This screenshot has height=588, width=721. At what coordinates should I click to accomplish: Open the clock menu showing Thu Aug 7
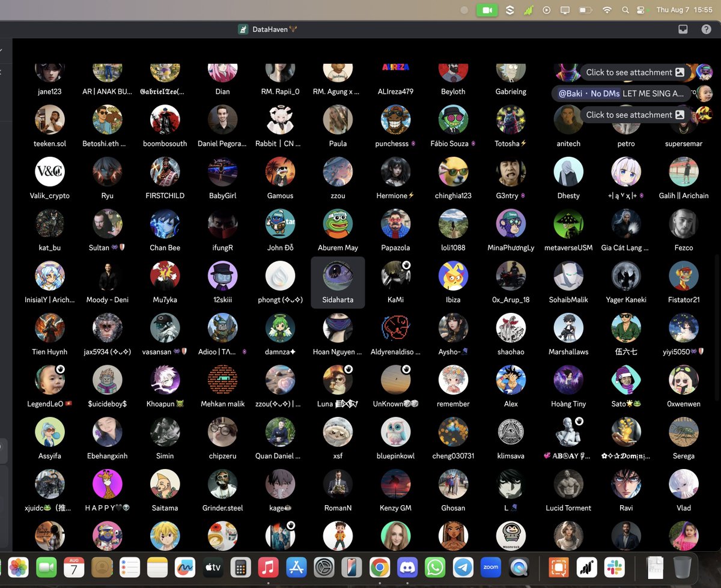[x=684, y=10]
